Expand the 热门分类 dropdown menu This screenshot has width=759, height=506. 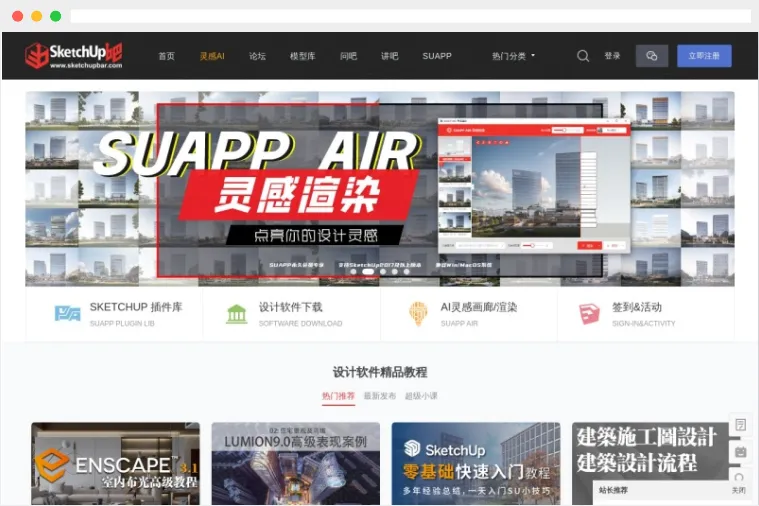[x=513, y=56]
